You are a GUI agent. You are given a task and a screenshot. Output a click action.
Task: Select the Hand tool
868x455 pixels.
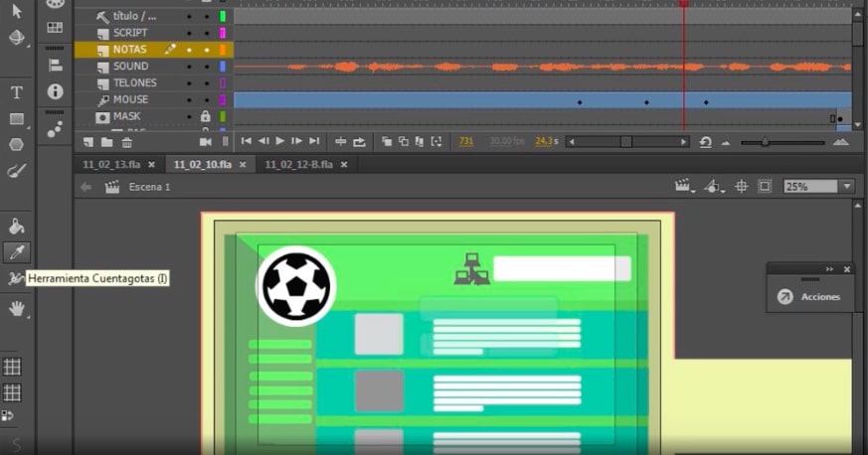coord(17,309)
